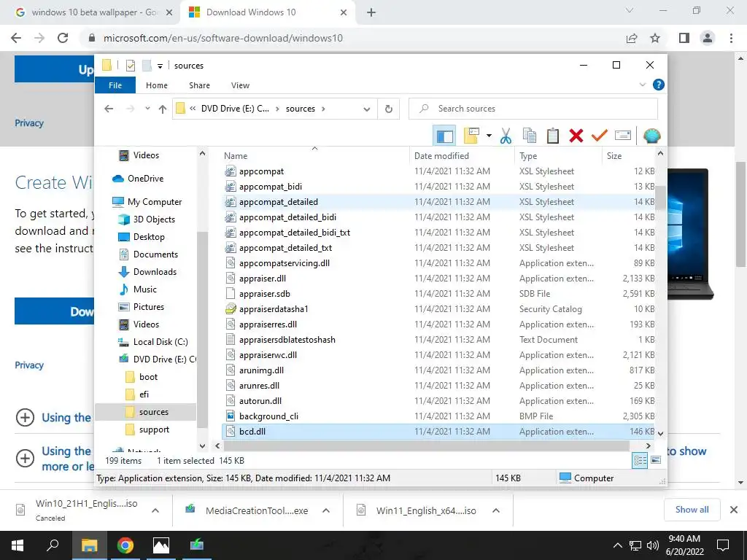Click the Explorer help question mark icon
The image size is (747, 560).
click(x=659, y=85)
